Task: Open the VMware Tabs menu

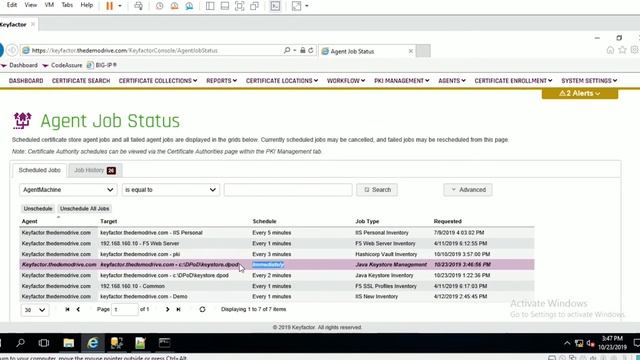Action: click(x=67, y=5)
